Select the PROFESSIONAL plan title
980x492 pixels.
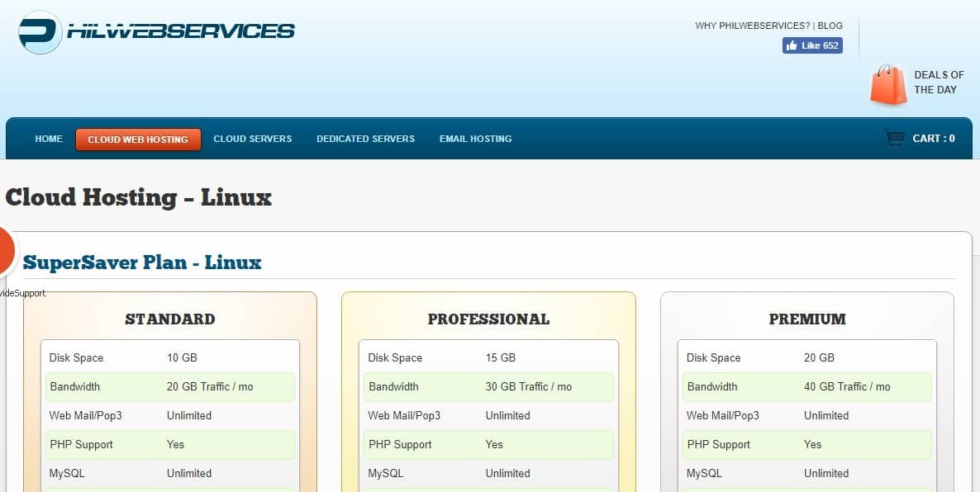tap(488, 319)
